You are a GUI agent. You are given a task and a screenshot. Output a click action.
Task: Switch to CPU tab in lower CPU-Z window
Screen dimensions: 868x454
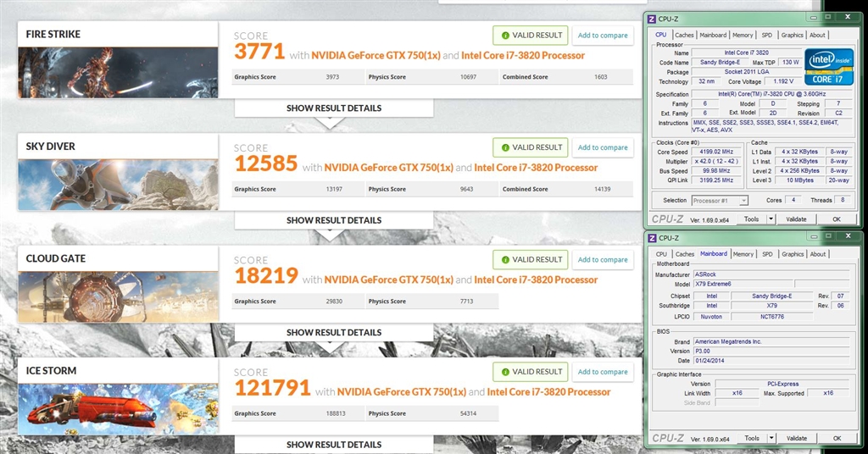(661, 254)
